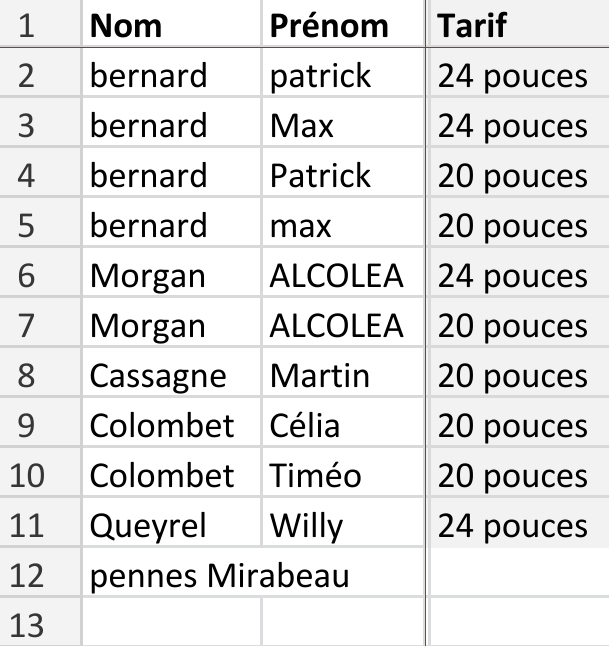Viewport: 609px width, 646px height.
Task: Select the cell containing Cassagne
Action: point(171,376)
